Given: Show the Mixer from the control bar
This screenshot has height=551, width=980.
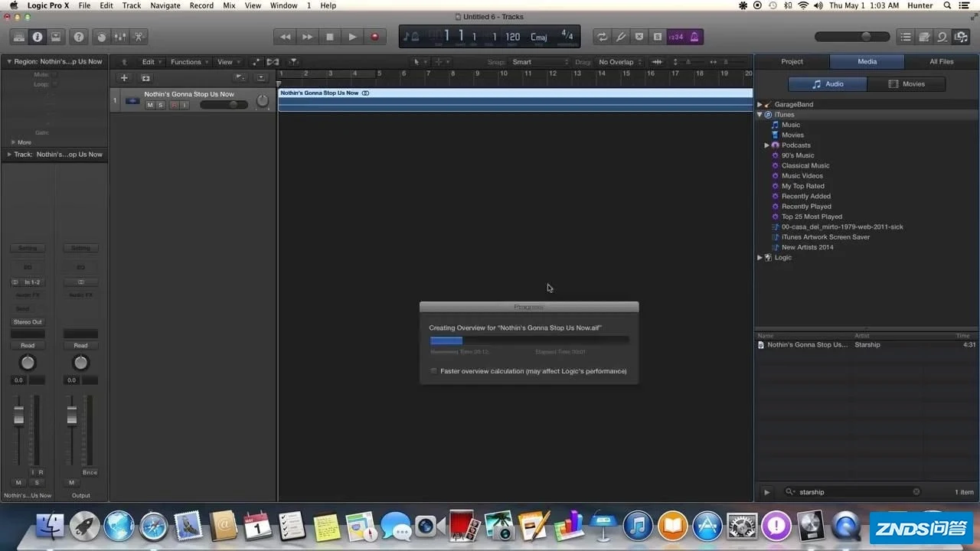Looking at the screenshot, I should [x=119, y=37].
